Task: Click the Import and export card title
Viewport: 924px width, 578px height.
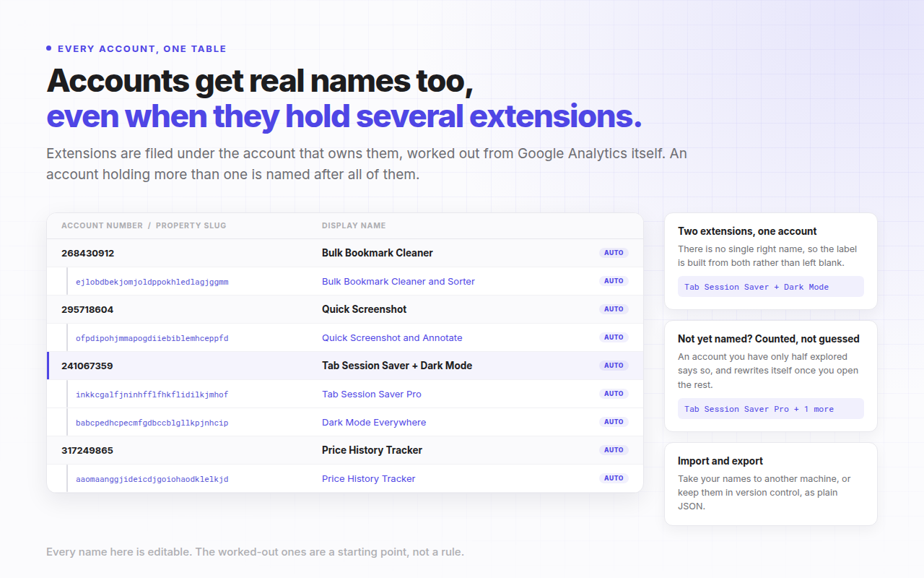Action: tap(720, 461)
